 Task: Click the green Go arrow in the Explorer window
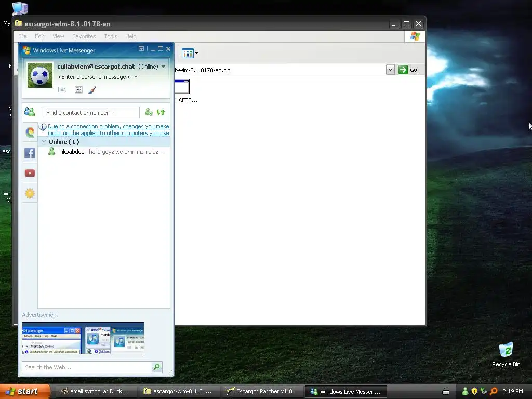point(403,70)
